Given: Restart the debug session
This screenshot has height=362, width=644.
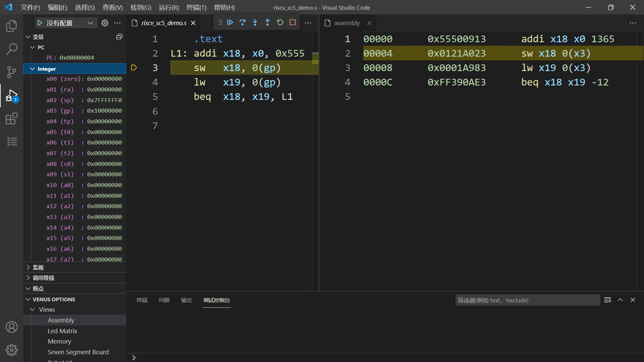Looking at the screenshot, I should coord(280,22).
